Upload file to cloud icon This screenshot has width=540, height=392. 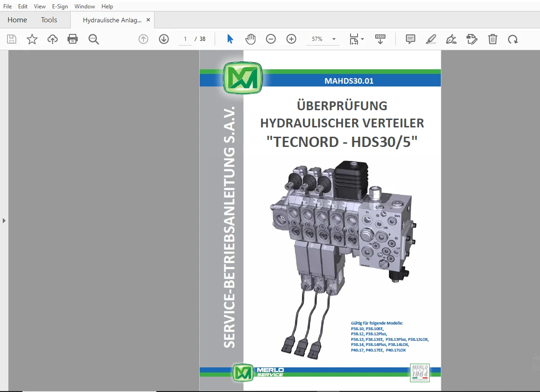[52, 39]
